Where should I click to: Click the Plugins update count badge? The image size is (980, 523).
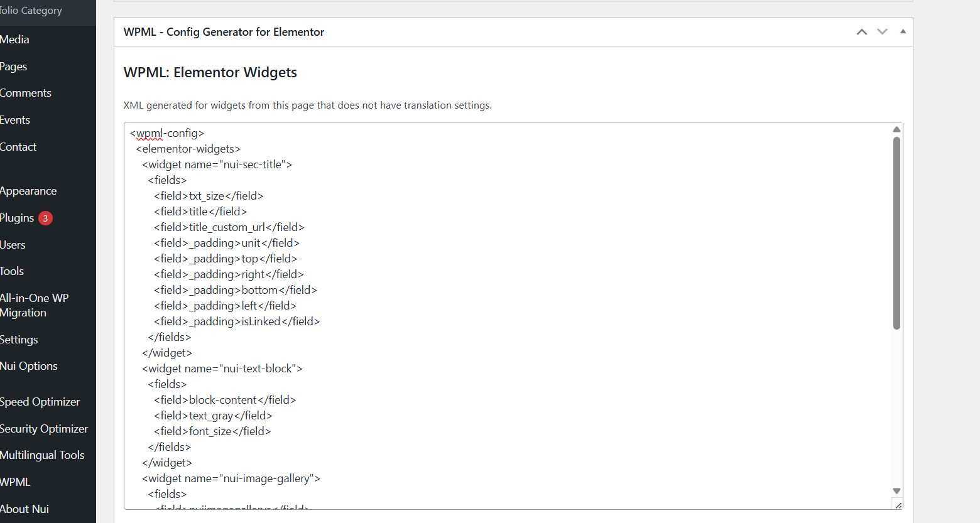45,218
